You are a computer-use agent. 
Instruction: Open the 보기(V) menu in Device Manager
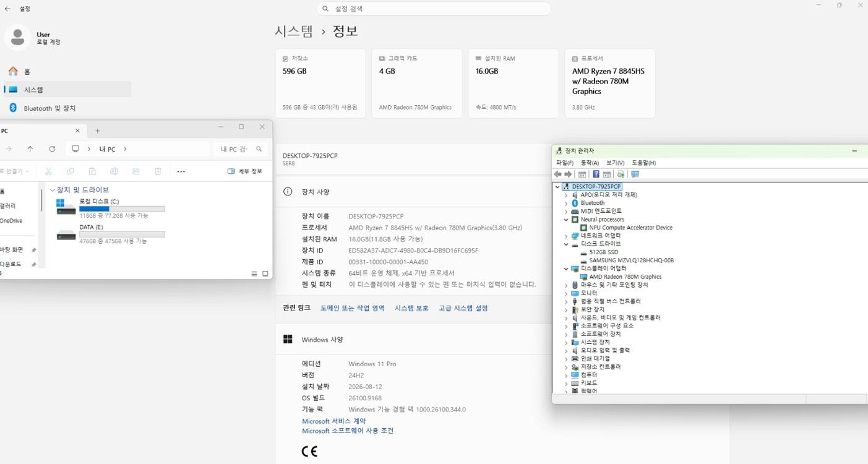pyautogui.click(x=616, y=163)
